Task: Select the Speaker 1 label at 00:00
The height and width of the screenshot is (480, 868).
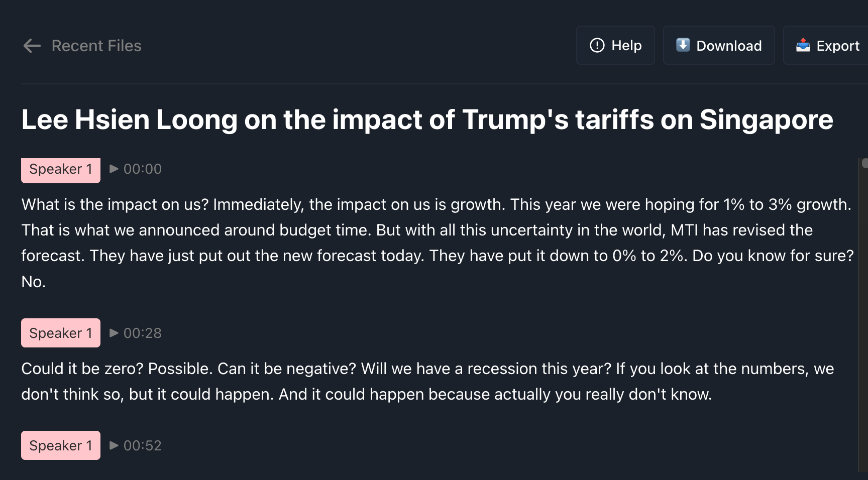Action: [61, 170]
